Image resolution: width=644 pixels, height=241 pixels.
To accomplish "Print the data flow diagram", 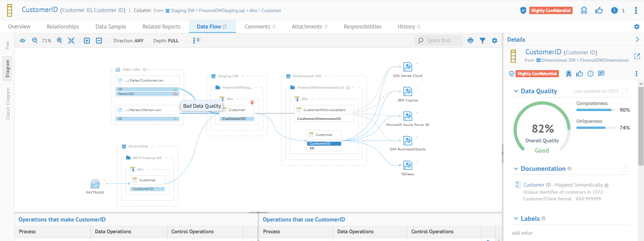I will (470, 41).
